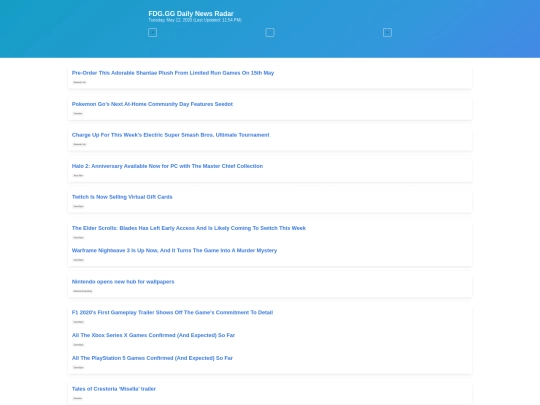Click source tag under Shantae Plush headline
This screenshot has height=405, width=540.
(80, 82)
